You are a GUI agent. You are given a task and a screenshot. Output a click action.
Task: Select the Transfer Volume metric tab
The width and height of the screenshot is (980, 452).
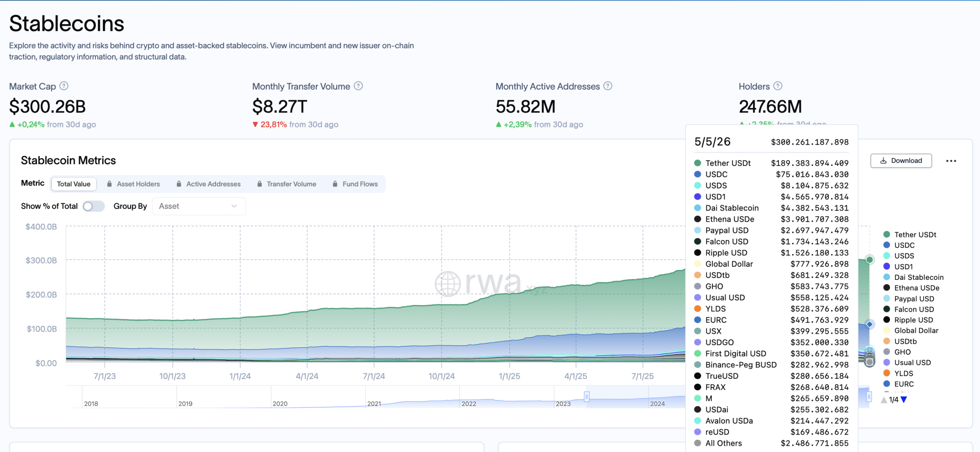point(287,184)
